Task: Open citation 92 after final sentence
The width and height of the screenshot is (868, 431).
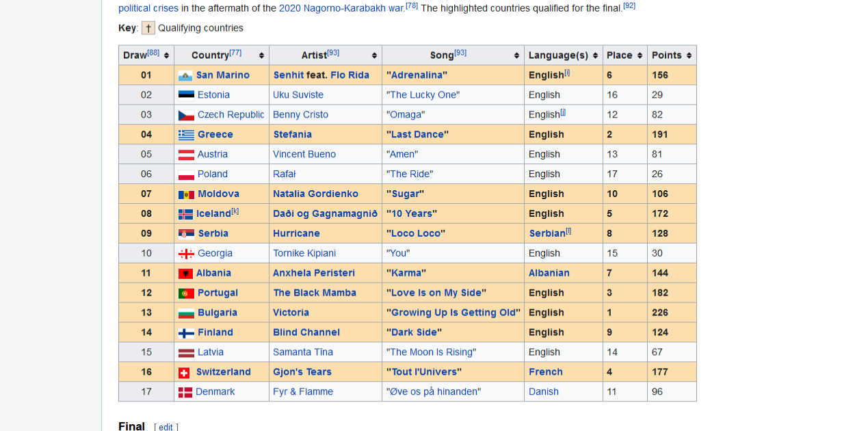Action: point(629,5)
